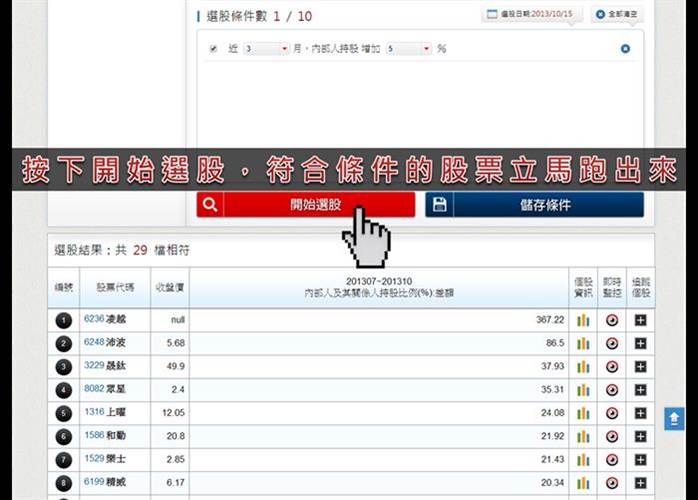
Task: Sort by 收盤價 column header
Action: [169, 288]
